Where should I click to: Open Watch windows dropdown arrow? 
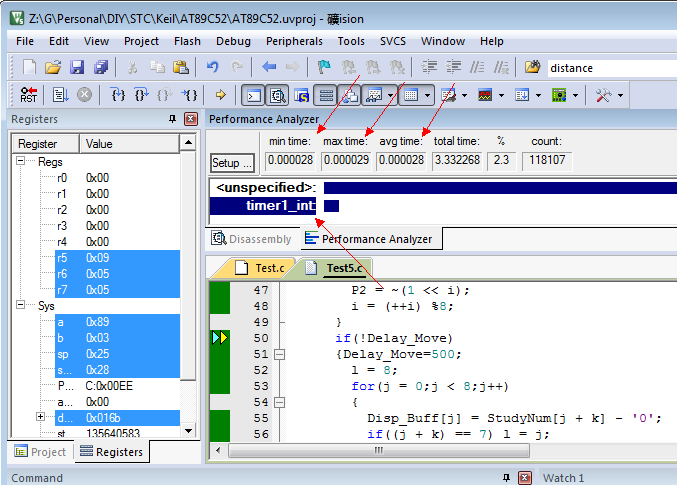(390, 95)
